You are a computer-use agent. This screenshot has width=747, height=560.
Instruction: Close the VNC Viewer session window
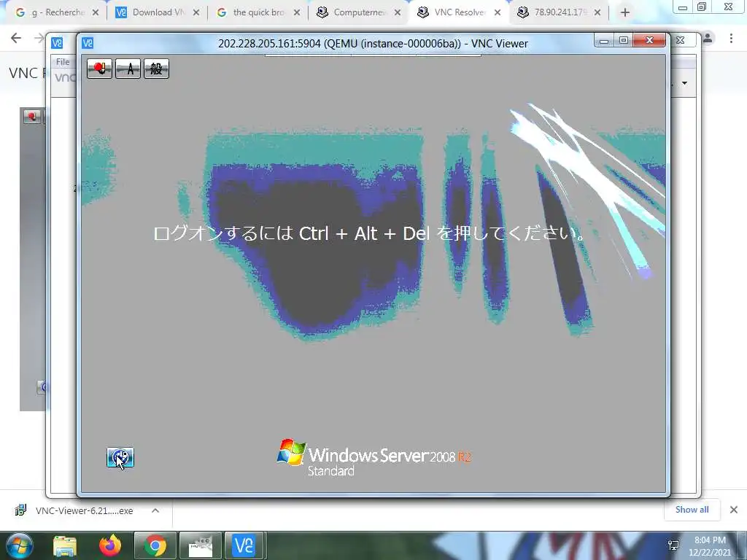coord(649,41)
